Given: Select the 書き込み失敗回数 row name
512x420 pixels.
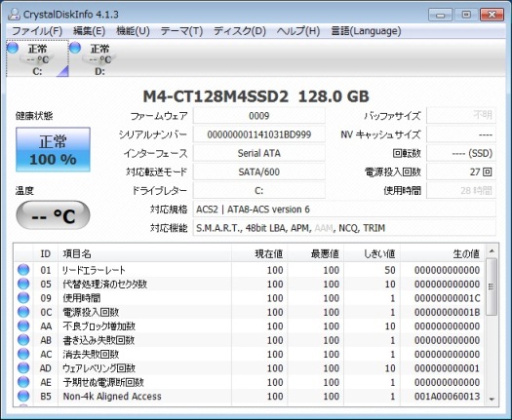Looking at the screenshot, I should [x=98, y=340].
